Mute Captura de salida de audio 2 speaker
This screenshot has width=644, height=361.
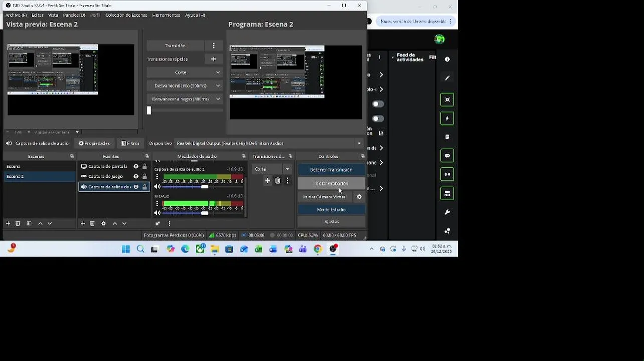click(x=157, y=187)
